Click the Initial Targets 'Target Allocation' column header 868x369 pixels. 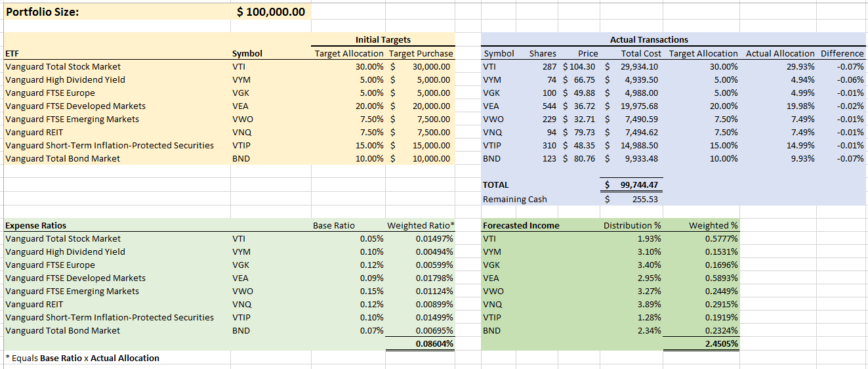pos(349,53)
